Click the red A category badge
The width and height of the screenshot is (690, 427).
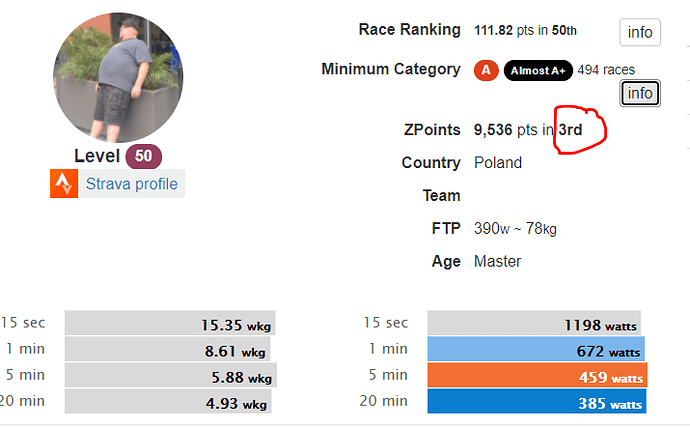486,70
